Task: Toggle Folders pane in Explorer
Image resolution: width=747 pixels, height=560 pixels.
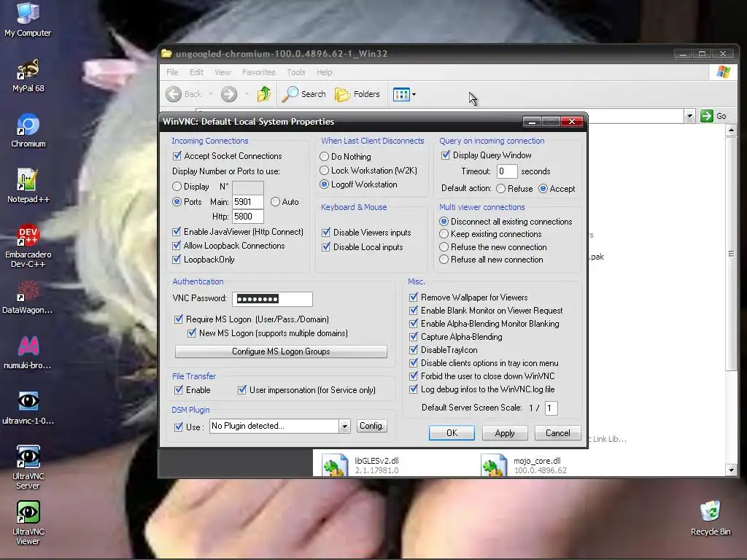Action: [357, 94]
